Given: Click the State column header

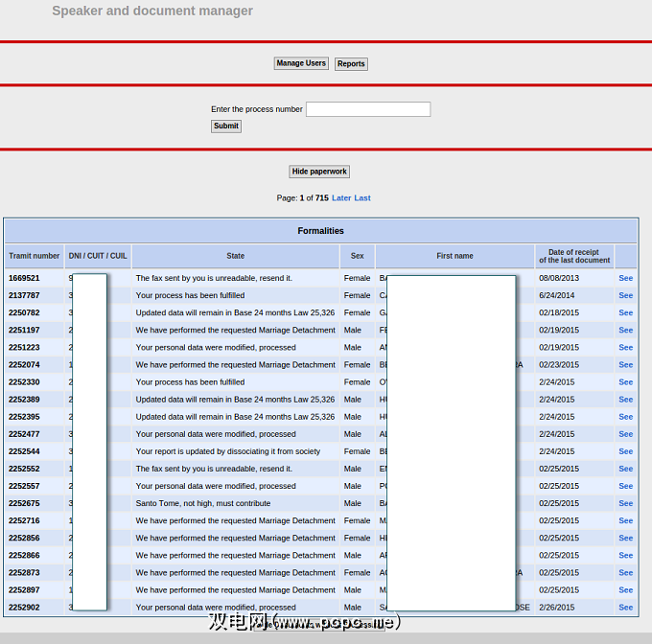Looking at the screenshot, I should click(236, 257).
